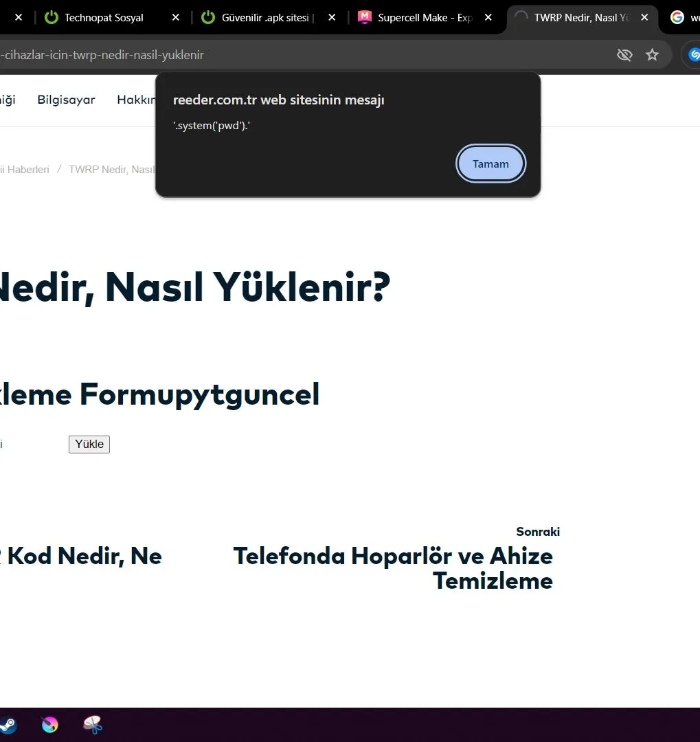Click the Sonraki label
Screen dimensions: 700x742
[538, 532]
